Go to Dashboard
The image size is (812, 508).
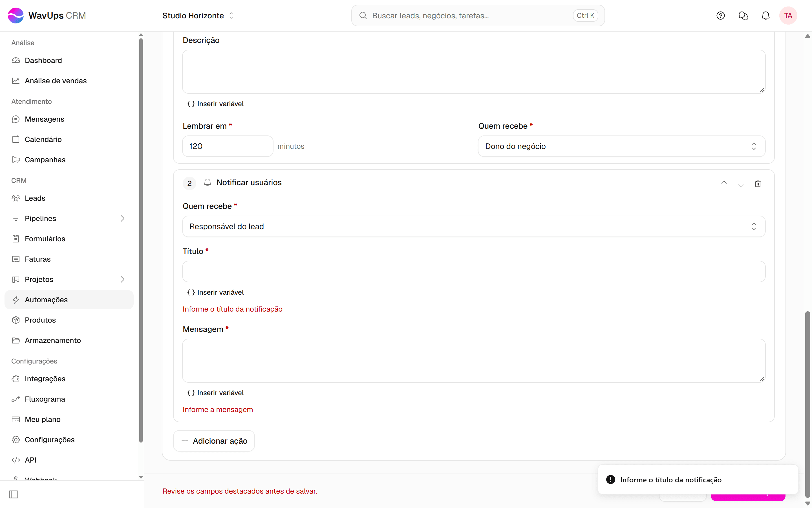click(69, 60)
